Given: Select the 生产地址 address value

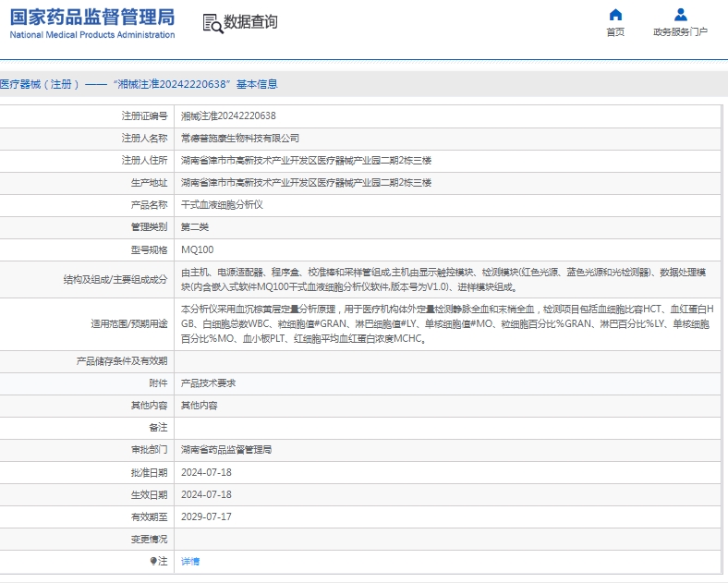Looking at the screenshot, I should pos(306,183).
